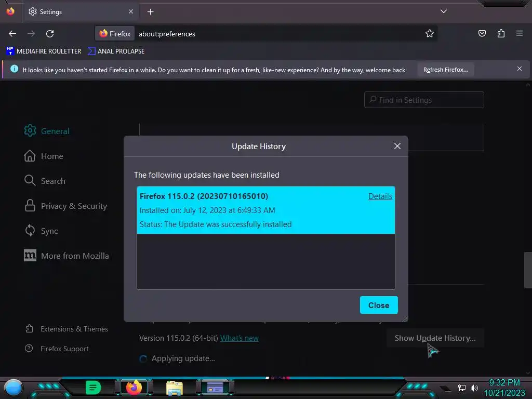Open the list all tabs chevron
The image size is (532, 399).
click(444, 11)
